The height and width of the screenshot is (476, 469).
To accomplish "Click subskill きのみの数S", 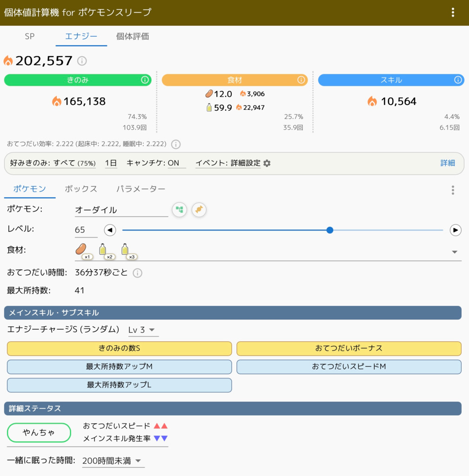I will pyautogui.click(x=120, y=348).
